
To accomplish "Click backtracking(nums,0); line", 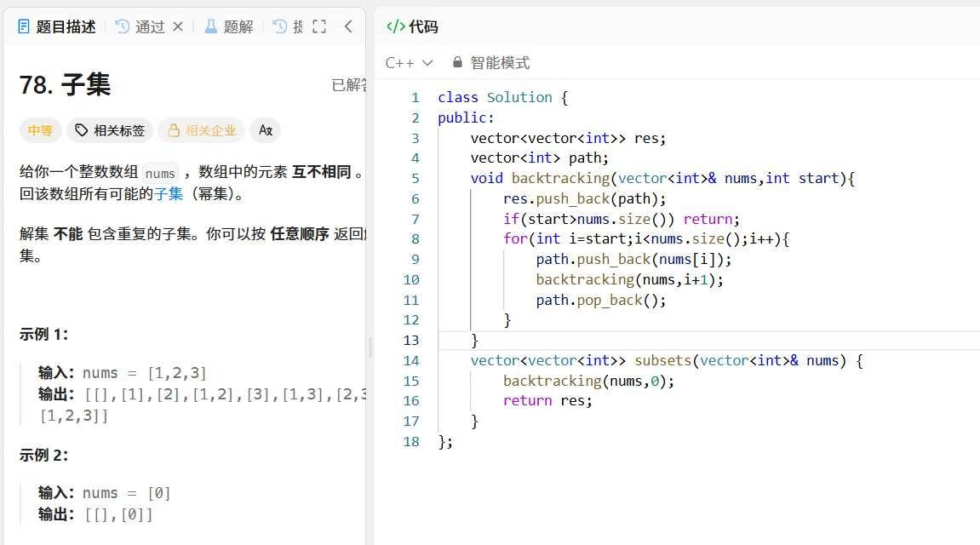I will coord(588,381).
